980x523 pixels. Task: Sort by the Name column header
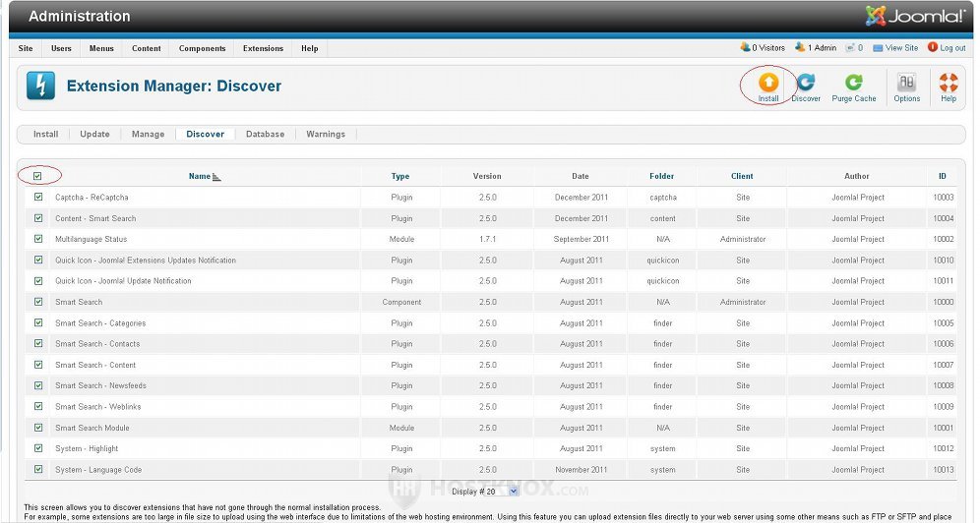[x=200, y=176]
